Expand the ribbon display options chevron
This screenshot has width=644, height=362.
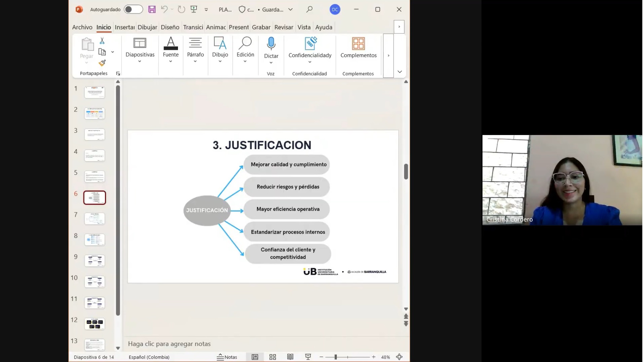coord(399,72)
